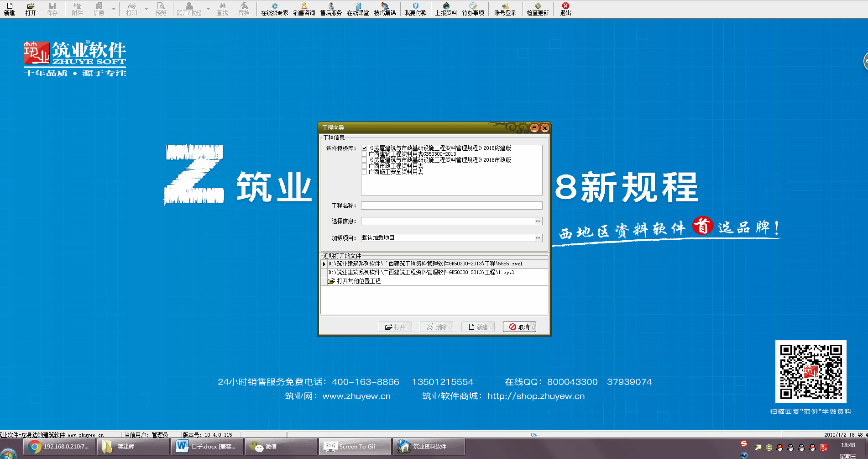Open 在线找专家 online expert tool
The height and width of the screenshot is (459, 868).
point(274,9)
